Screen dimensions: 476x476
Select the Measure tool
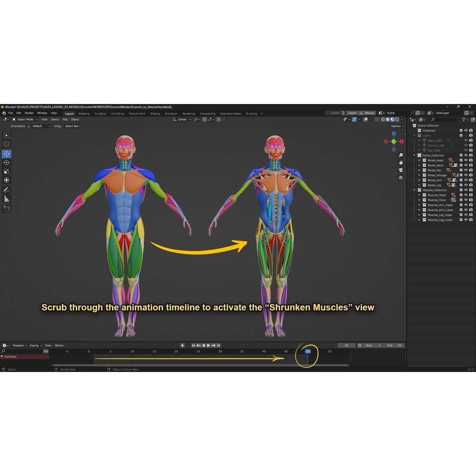[7, 198]
